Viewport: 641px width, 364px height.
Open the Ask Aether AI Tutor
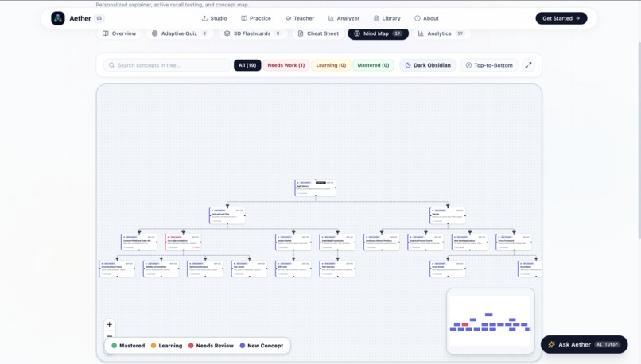coord(585,344)
